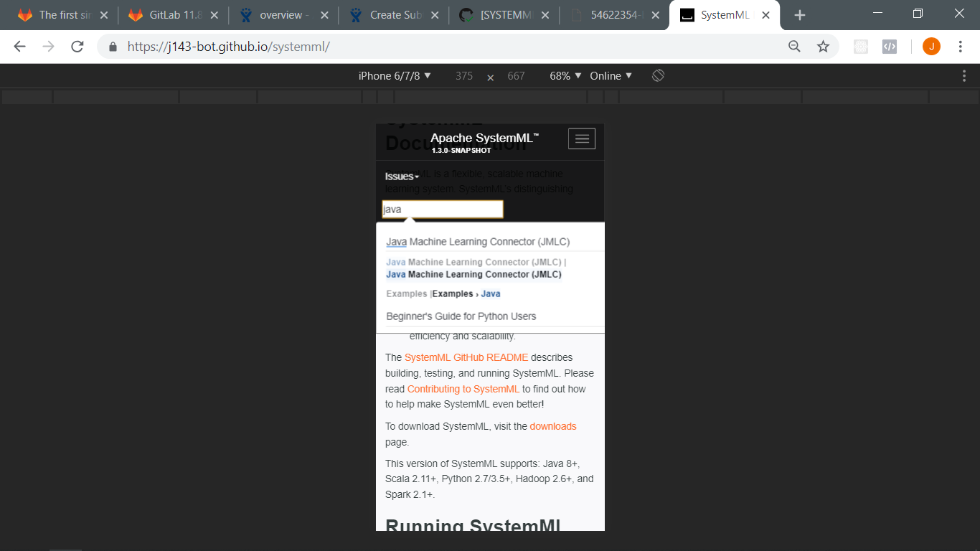The width and height of the screenshot is (980, 551).
Task: Click the 375 viewport width field
Action: point(464,75)
